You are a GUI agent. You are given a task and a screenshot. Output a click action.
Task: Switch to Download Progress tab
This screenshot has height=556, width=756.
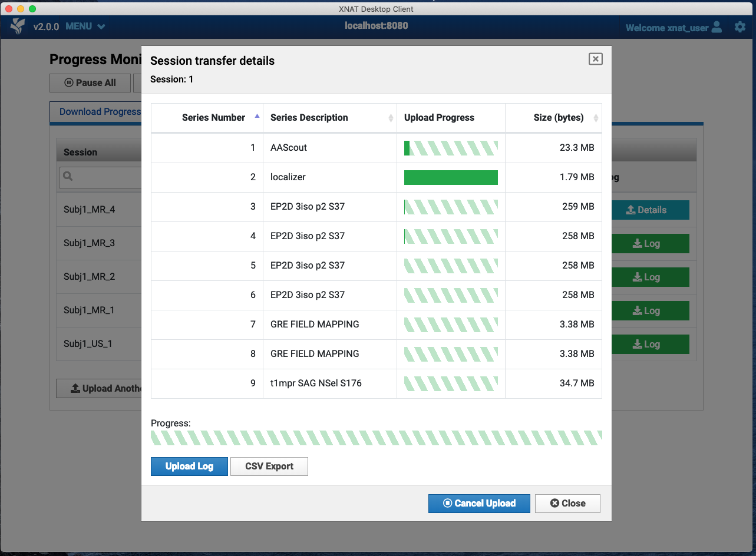pyautogui.click(x=98, y=112)
